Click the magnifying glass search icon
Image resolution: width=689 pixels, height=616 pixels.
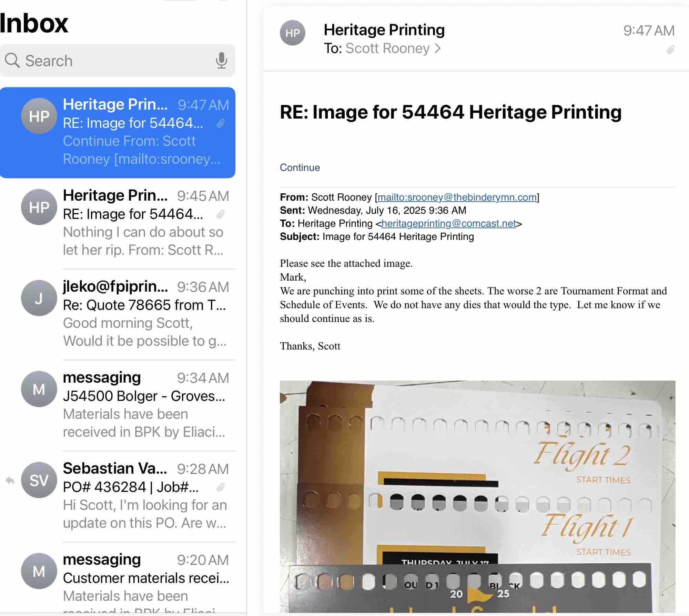coord(12,61)
